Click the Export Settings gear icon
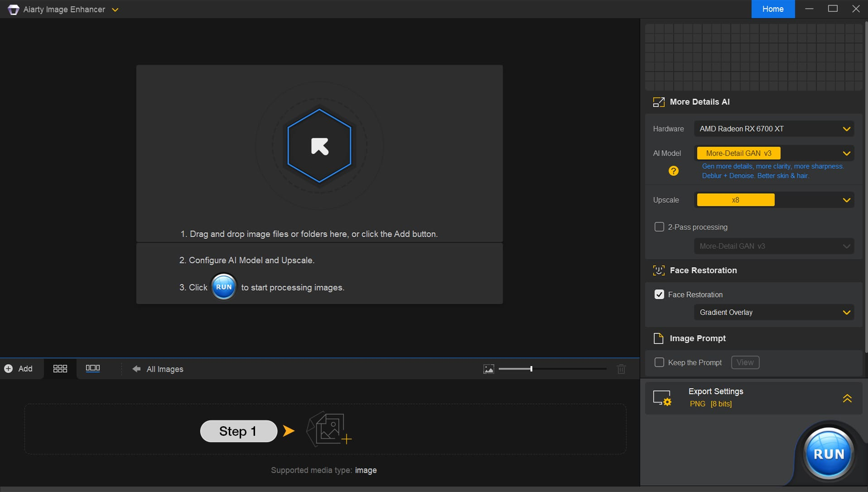The image size is (868, 492). click(663, 397)
